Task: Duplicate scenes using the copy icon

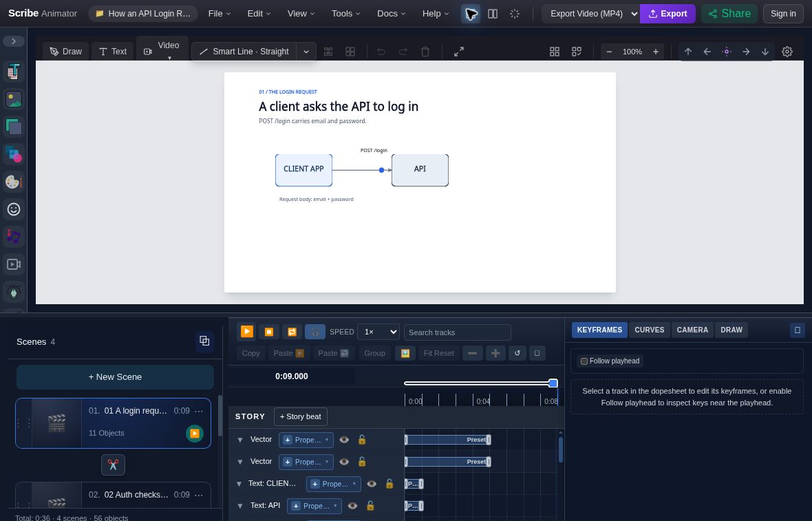Action: pyautogui.click(x=204, y=341)
